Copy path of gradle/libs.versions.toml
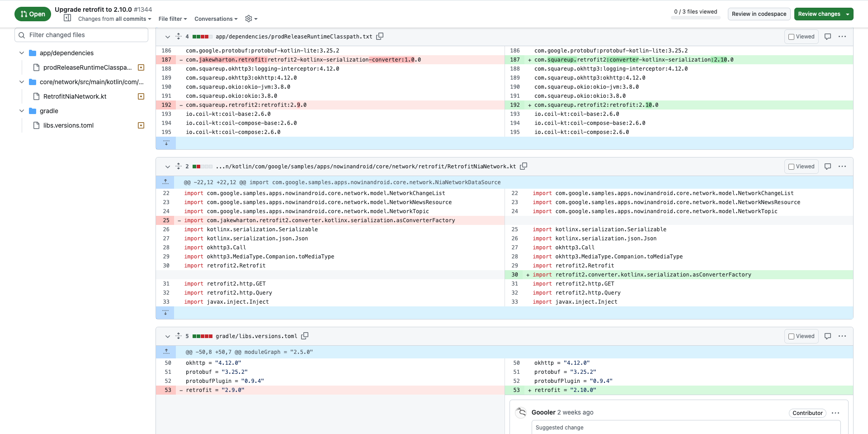This screenshot has width=868, height=434. pyautogui.click(x=305, y=336)
